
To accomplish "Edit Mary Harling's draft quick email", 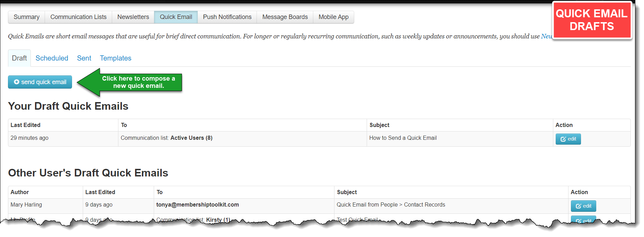I will pos(583,206).
